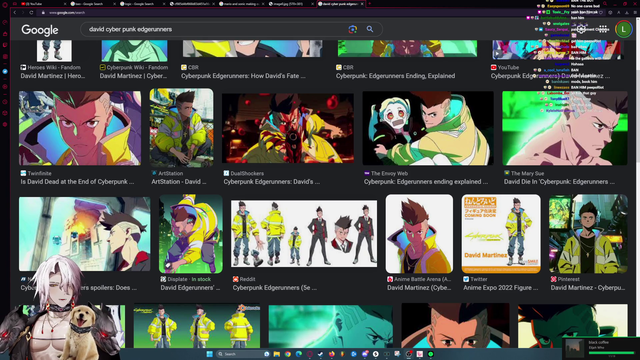The height and width of the screenshot is (360, 640).
Task: Open DualShockers David pointing gun thumbnail
Action: tap(288, 128)
